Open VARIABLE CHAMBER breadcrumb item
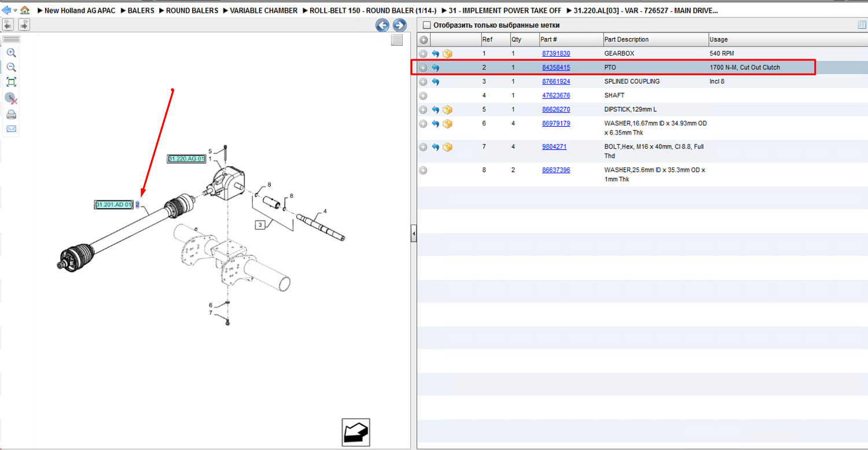This screenshot has width=868, height=450. click(264, 10)
